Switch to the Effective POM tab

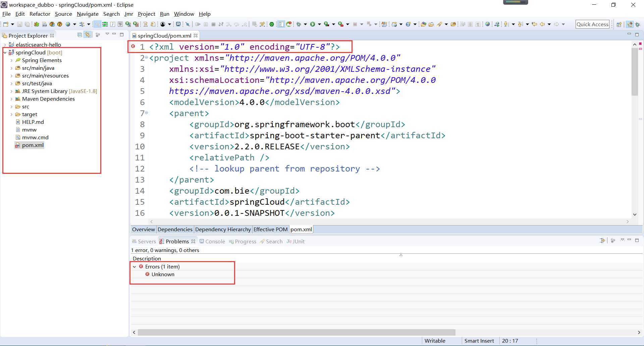(270, 230)
